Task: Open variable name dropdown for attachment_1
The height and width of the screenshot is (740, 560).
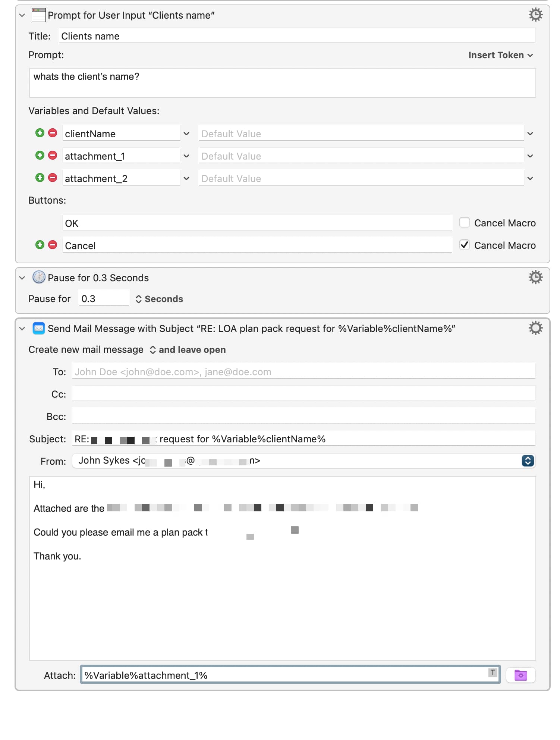Action: [186, 156]
